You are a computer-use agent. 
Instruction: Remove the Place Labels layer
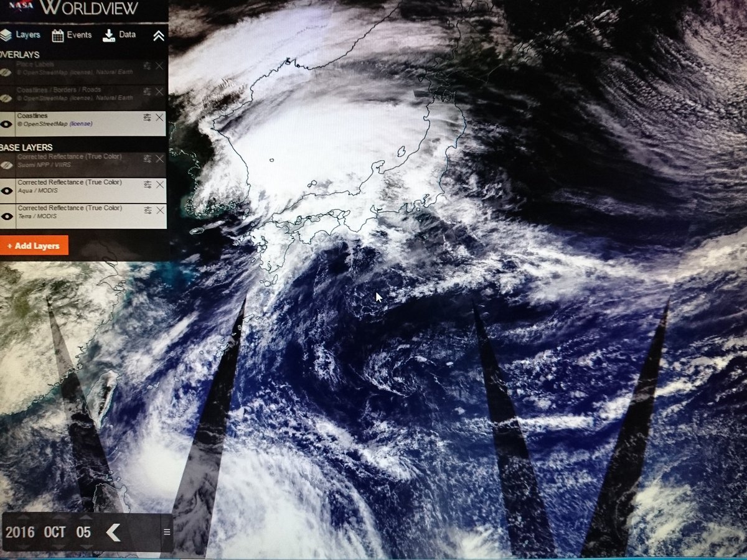click(x=159, y=65)
